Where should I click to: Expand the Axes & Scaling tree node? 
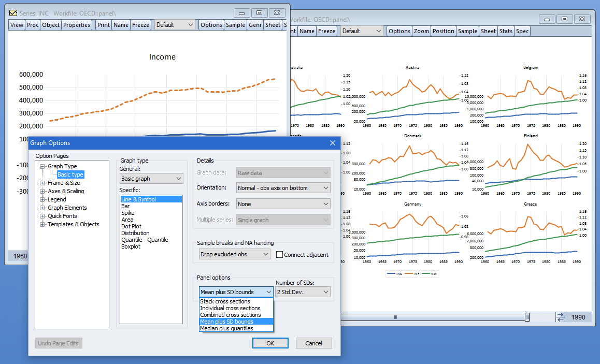(x=42, y=191)
